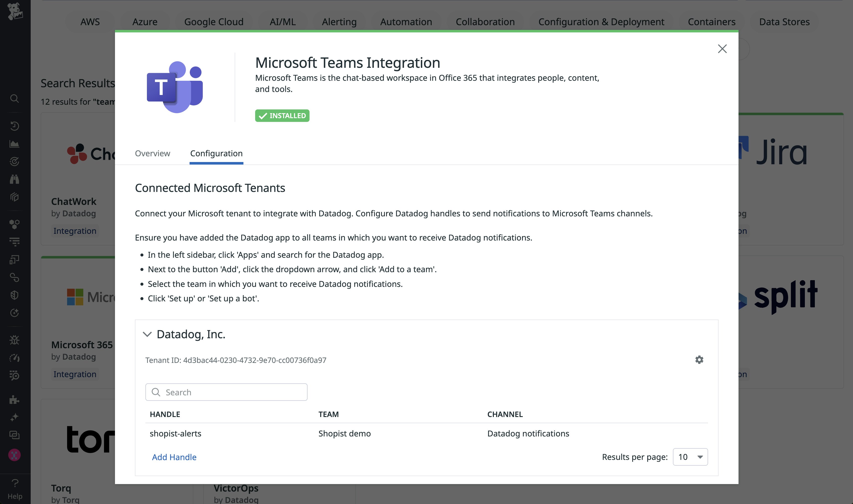Open the Torq integration card

tap(90, 440)
